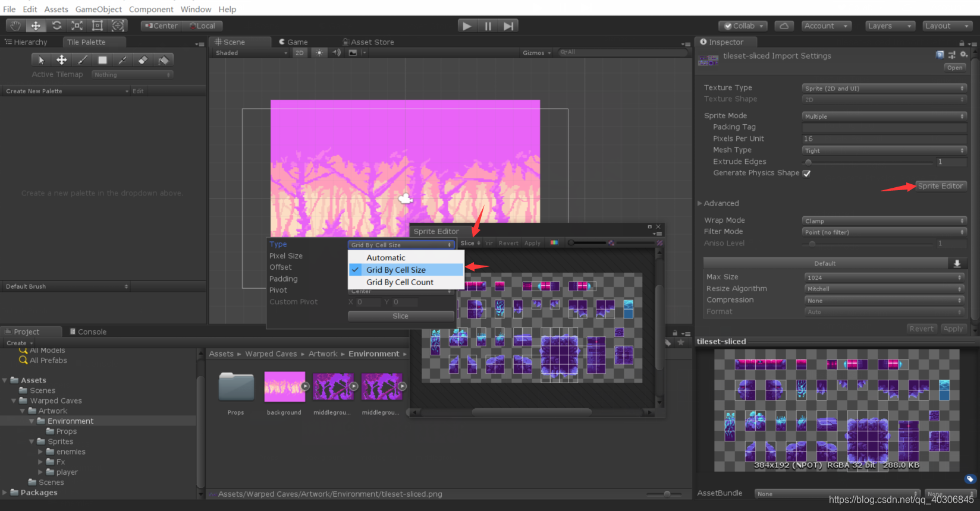Open the Filter Mode dropdown
The width and height of the screenshot is (980, 511).
coord(884,232)
